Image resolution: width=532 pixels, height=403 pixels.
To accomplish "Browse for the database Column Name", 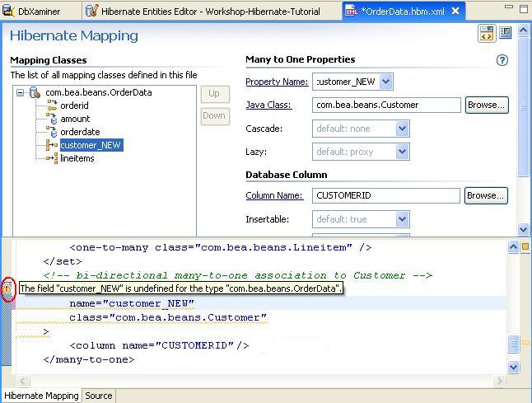I will click(486, 195).
